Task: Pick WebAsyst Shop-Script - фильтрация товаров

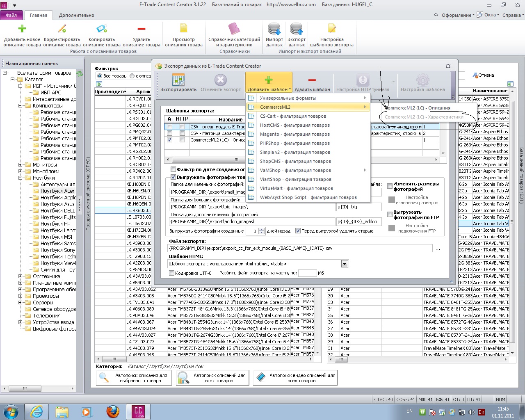Action: (308, 197)
